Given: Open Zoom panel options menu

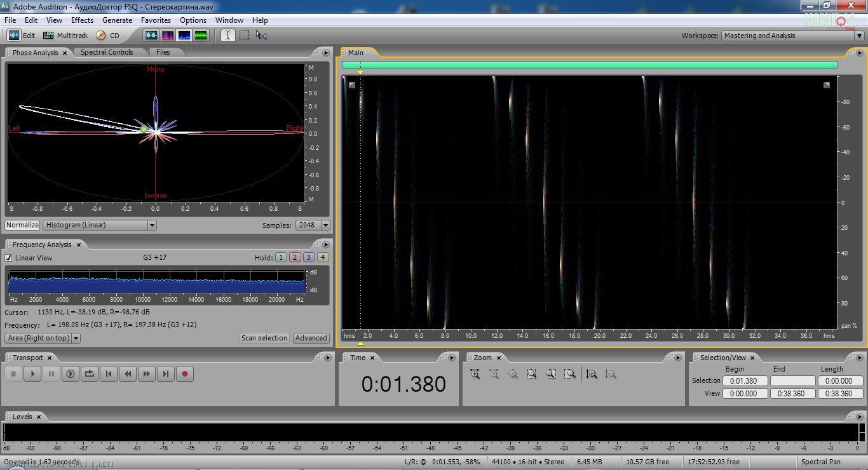Looking at the screenshot, I should pos(677,358).
